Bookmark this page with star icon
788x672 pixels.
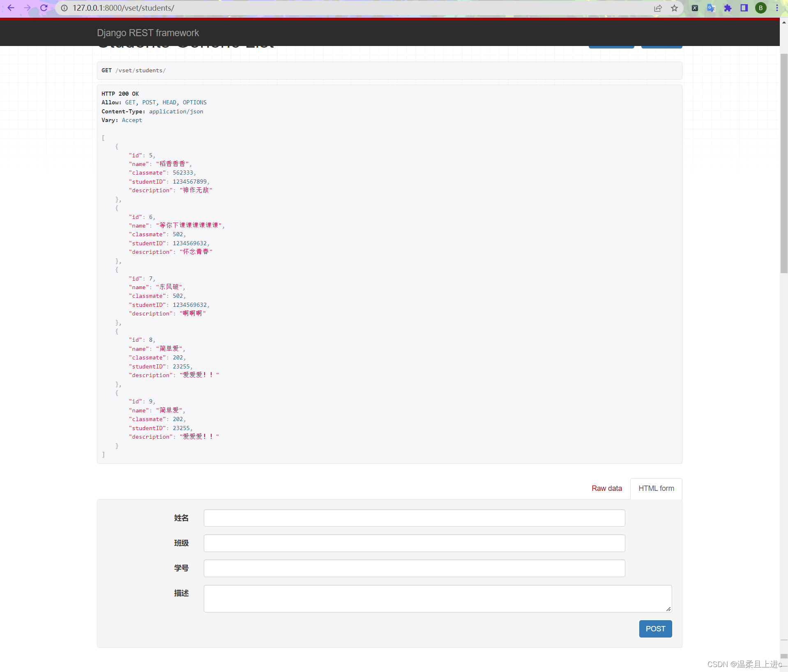tap(674, 8)
